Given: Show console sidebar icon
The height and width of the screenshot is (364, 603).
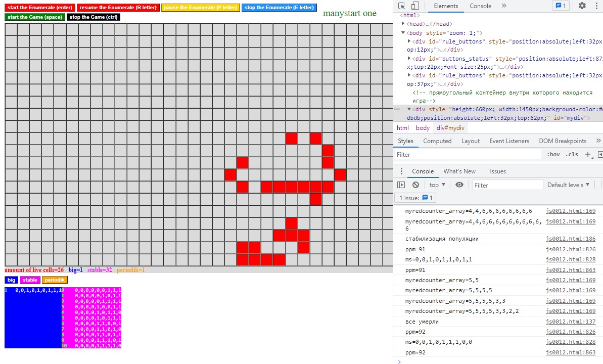Looking at the screenshot, I should click(x=401, y=185).
